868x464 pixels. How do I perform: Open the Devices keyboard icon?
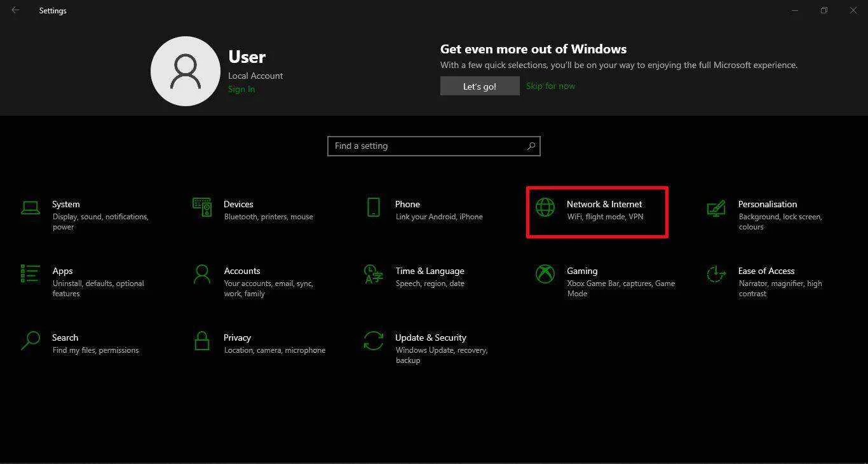click(202, 207)
